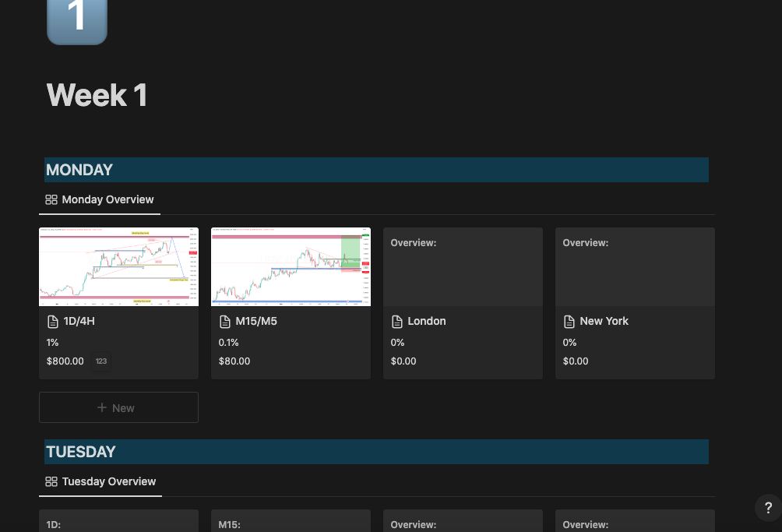Click the gallery view icon beside Monday Overview
Image resolution: width=782 pixels, height=532 pixels.
coord(51,199)
